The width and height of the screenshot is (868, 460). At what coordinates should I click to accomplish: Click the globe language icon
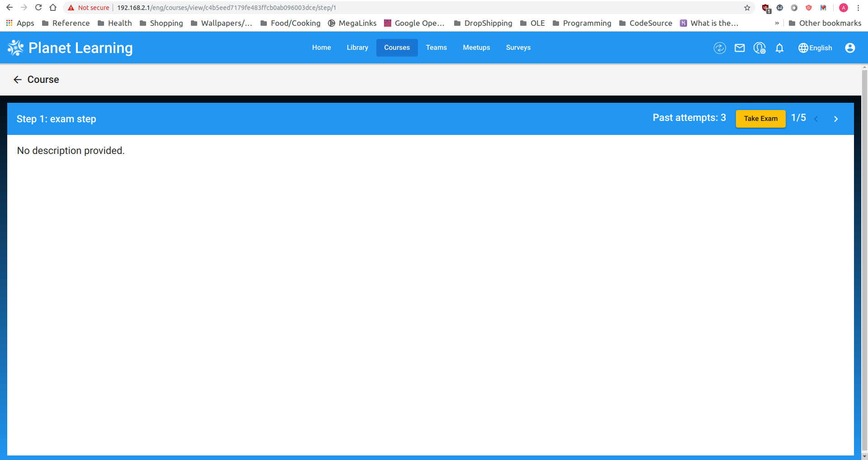click(x=803, y=48)
